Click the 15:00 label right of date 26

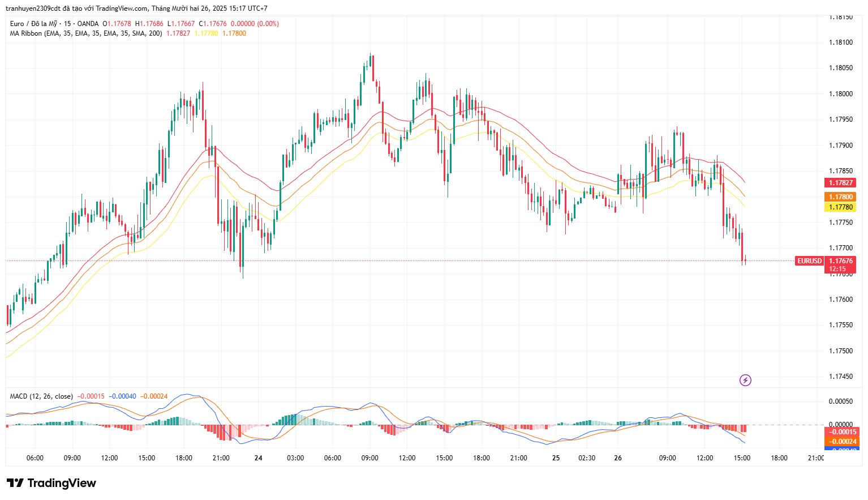point(742,458)
